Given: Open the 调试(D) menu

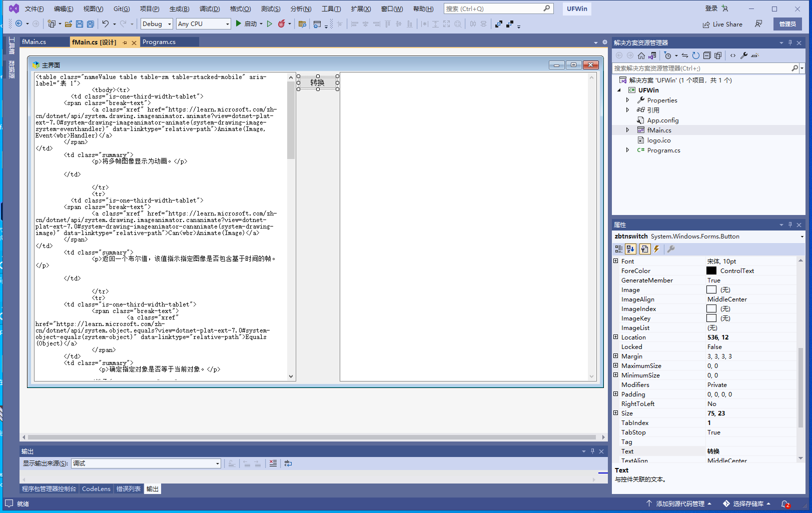Looking at the screenshot, I should click(210, 9).
